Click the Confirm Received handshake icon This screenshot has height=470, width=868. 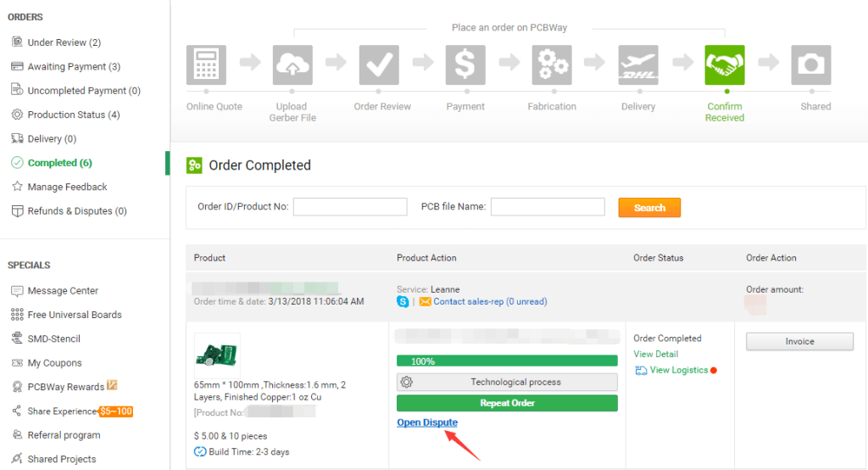725,65
